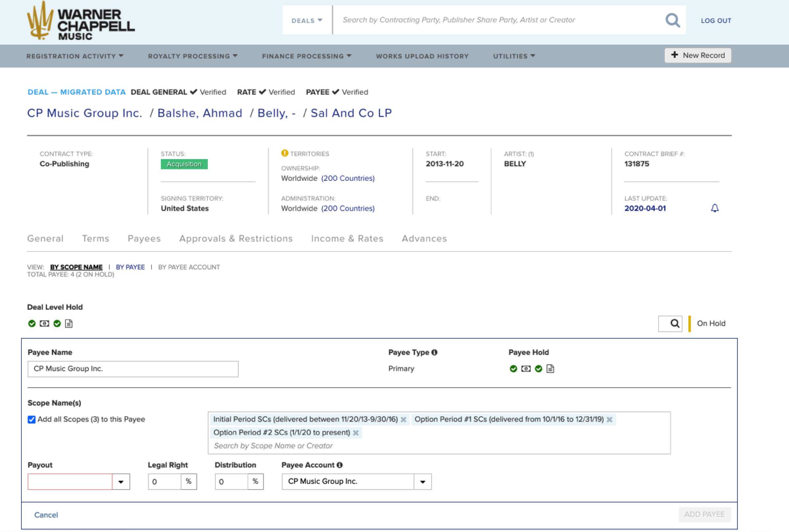Click the magnifier icon in the top search bar
The width and height of the screenshot is (789, 532).
pyautogui.click(x=672, y=20)
